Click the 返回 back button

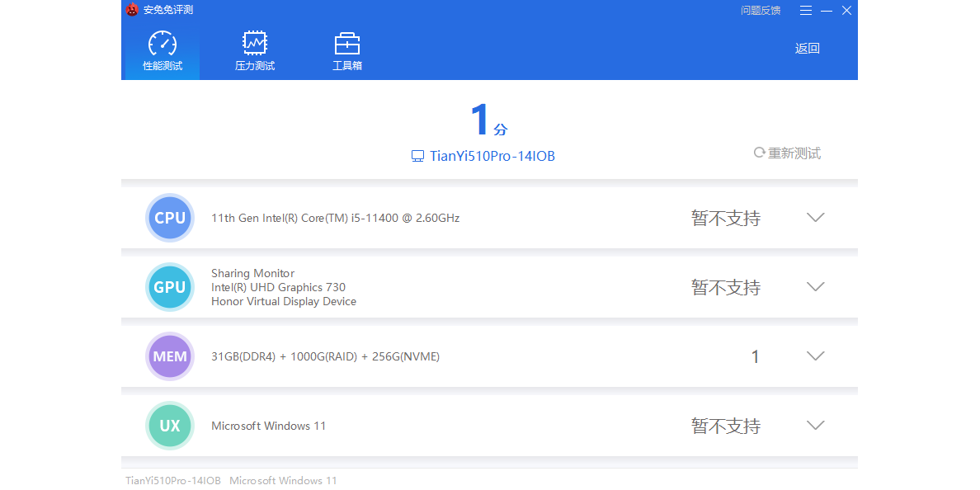(807, 49)
